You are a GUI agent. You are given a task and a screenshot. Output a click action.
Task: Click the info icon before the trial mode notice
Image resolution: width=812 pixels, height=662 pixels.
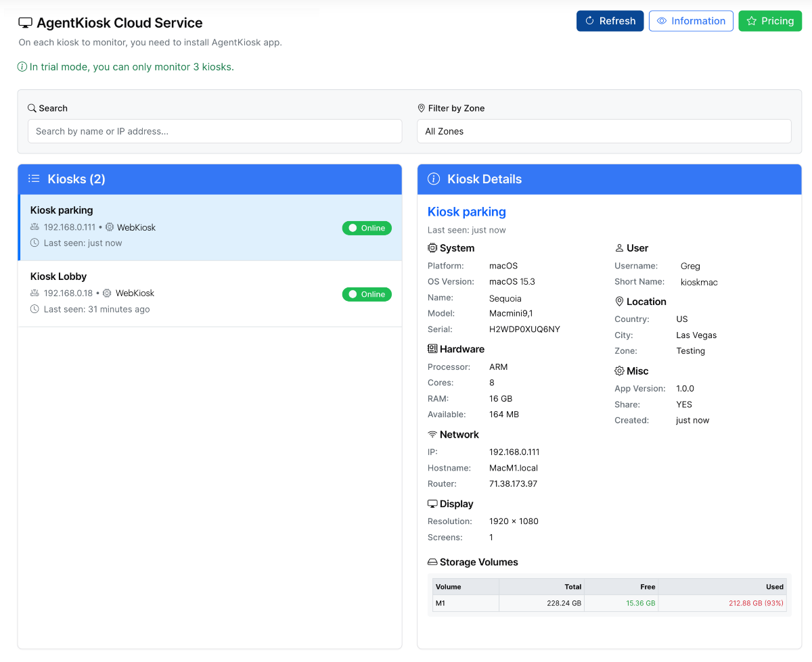(x=22, y=67)
